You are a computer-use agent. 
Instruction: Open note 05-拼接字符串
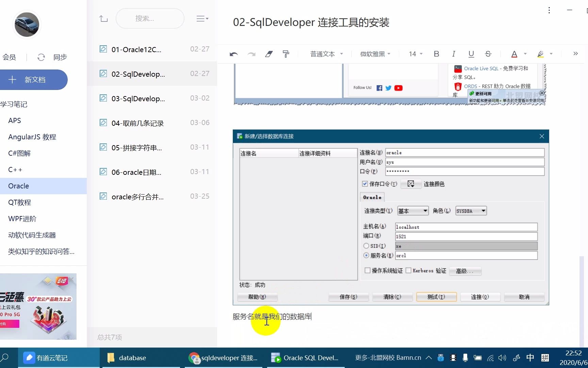point(152,148)
